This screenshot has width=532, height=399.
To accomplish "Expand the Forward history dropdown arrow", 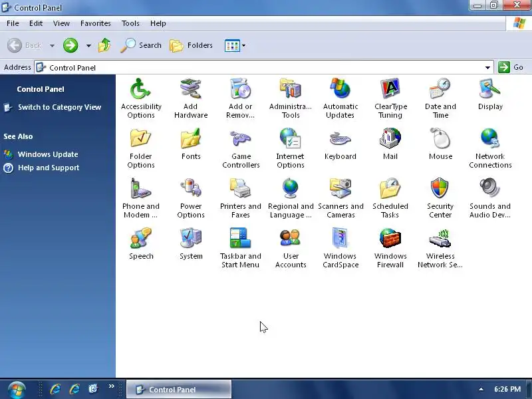I will point(88,45).
